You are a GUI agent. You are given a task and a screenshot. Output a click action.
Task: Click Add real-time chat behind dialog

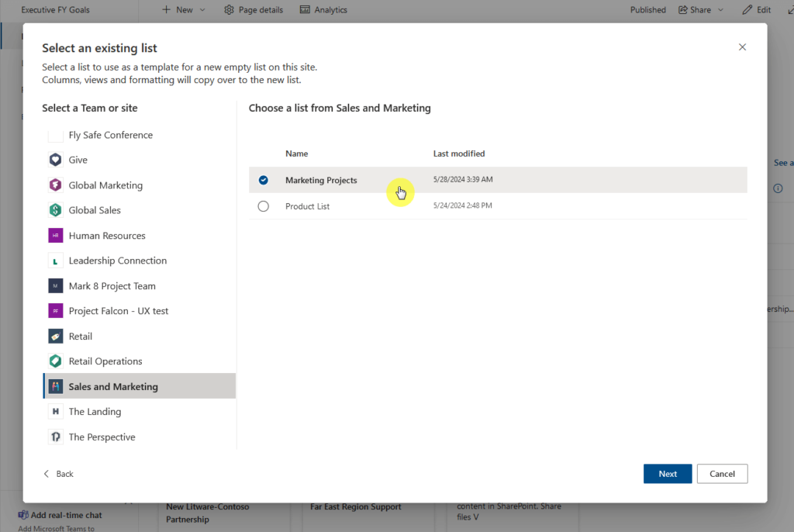pos(67,515)
